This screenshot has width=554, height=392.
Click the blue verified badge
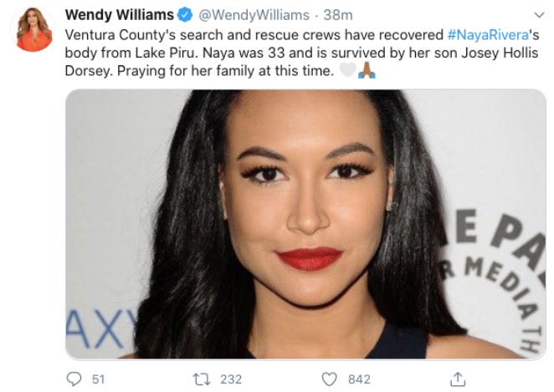click(x=184, y=15)
